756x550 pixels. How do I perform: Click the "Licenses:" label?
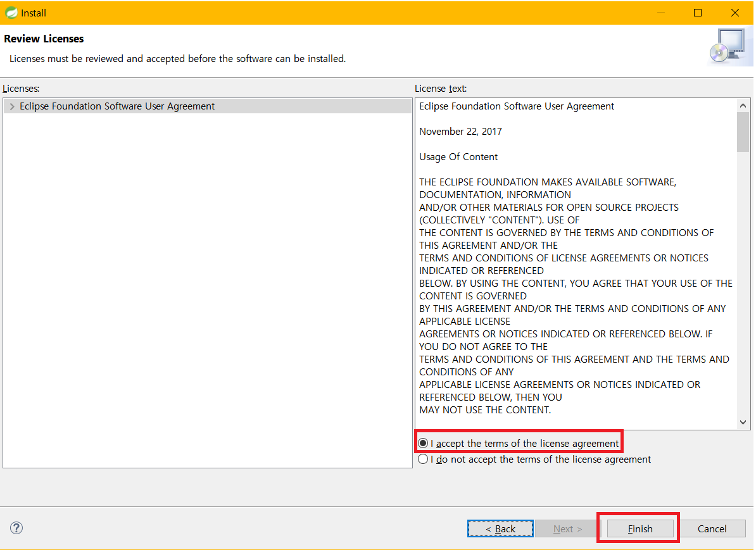22,89
